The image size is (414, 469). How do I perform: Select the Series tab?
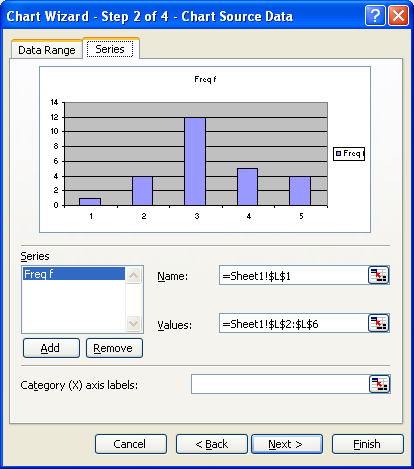pyautogui.click(x=110, y=49)
